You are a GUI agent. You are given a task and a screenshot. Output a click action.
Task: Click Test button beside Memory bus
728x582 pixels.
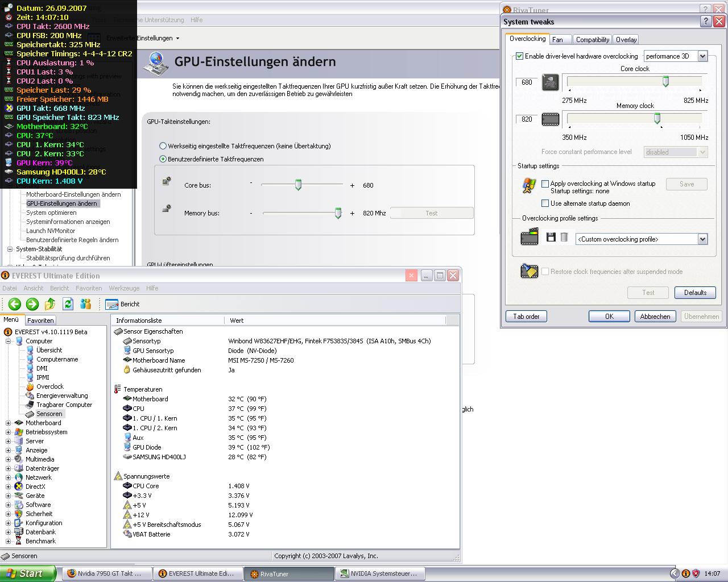[x=432, y=213]
